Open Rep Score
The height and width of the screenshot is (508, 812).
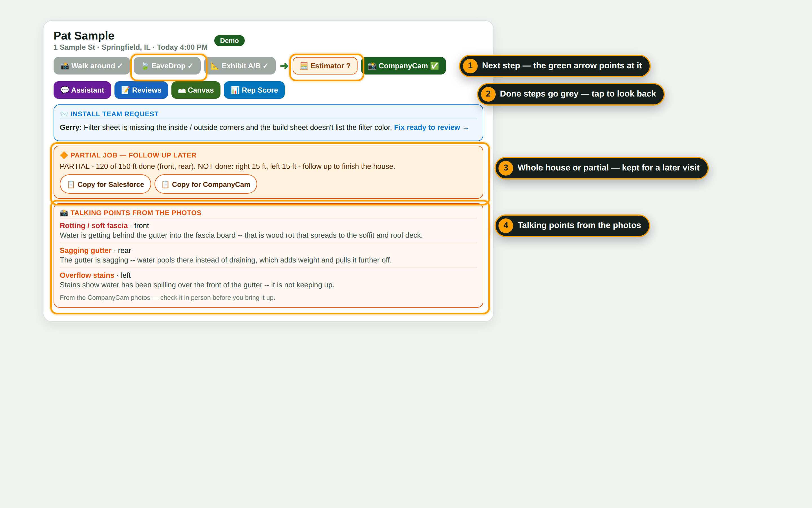[254, 90]
